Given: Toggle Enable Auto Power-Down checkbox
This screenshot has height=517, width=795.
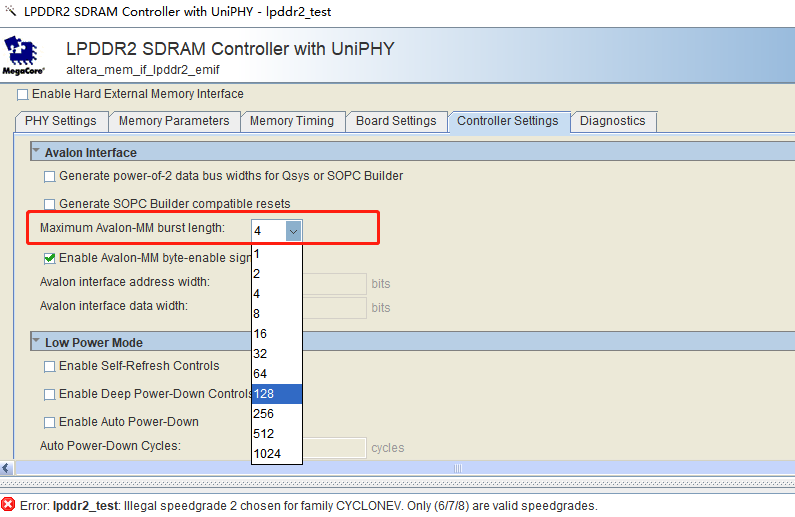Looking at the screenshot, I should (49, 422).
